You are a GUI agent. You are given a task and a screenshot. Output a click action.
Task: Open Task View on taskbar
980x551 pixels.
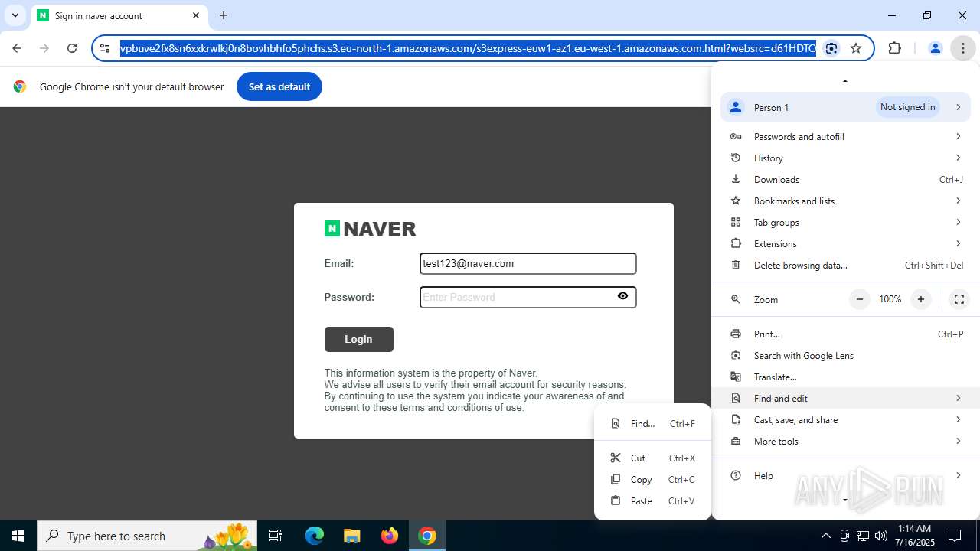coord(276,536)
